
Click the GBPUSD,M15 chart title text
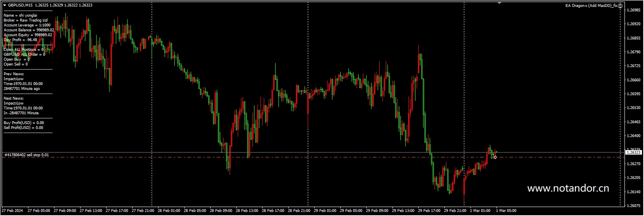click(21, 5)
